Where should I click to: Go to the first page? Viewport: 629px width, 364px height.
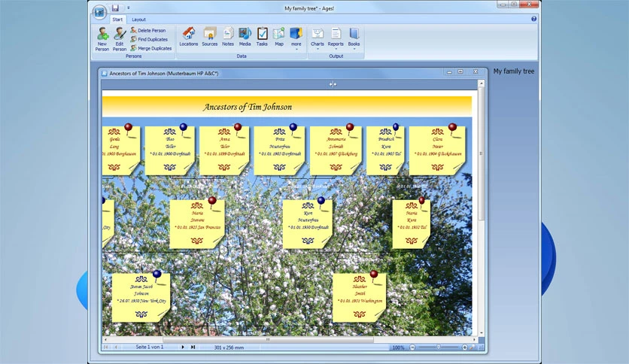click(106, 347)
